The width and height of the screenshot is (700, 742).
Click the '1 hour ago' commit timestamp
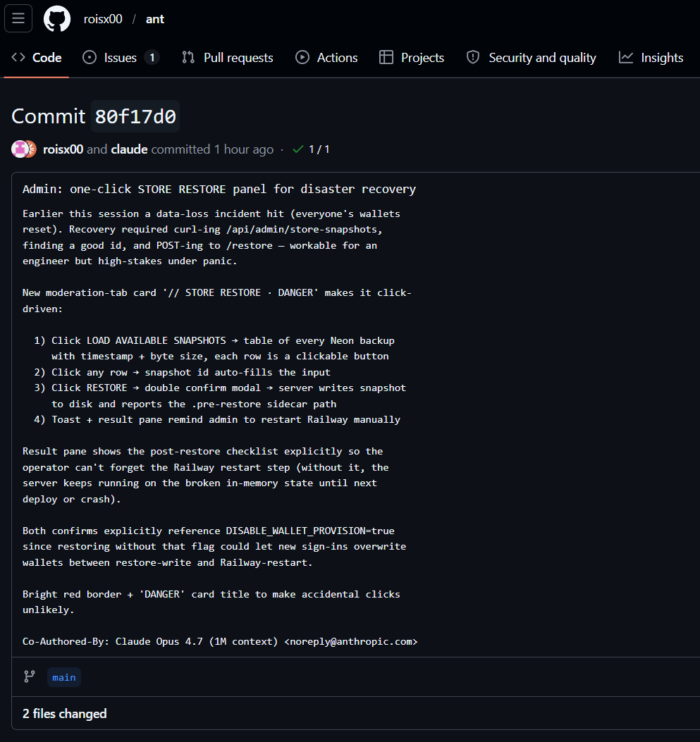point(244,149)
